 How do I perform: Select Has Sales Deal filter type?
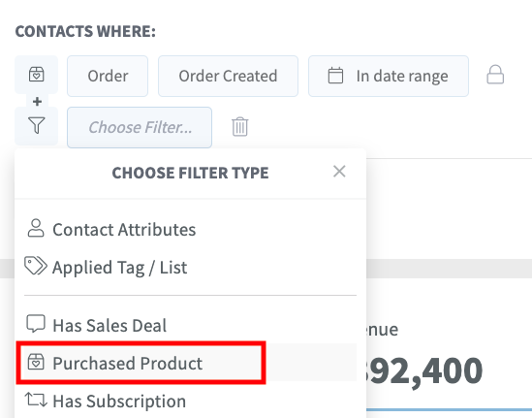190,325
